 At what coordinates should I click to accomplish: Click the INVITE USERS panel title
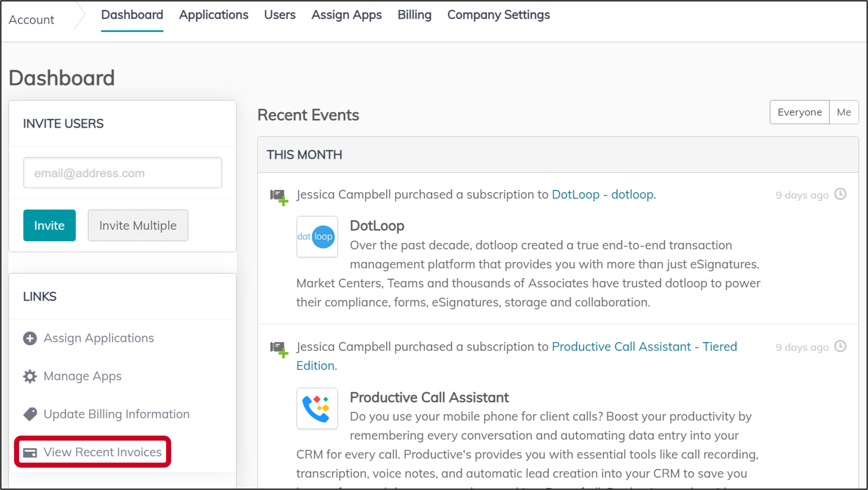tap(63, 124)
